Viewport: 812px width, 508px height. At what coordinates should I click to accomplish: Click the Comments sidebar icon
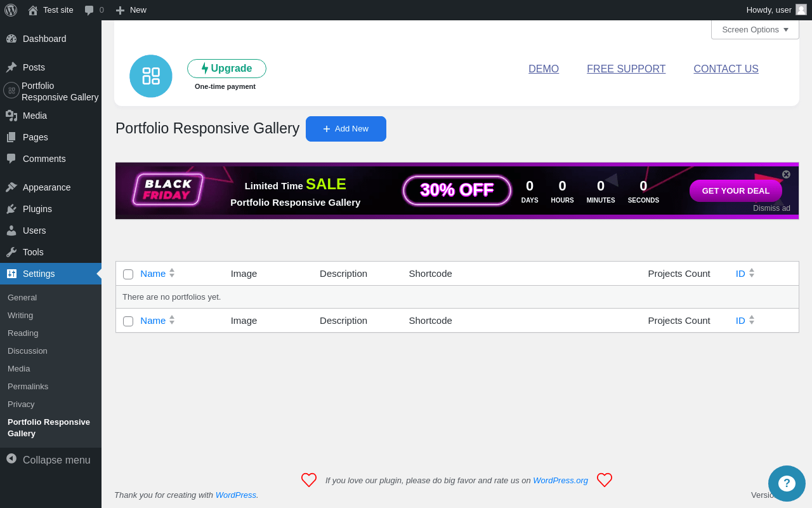[11, 159]
